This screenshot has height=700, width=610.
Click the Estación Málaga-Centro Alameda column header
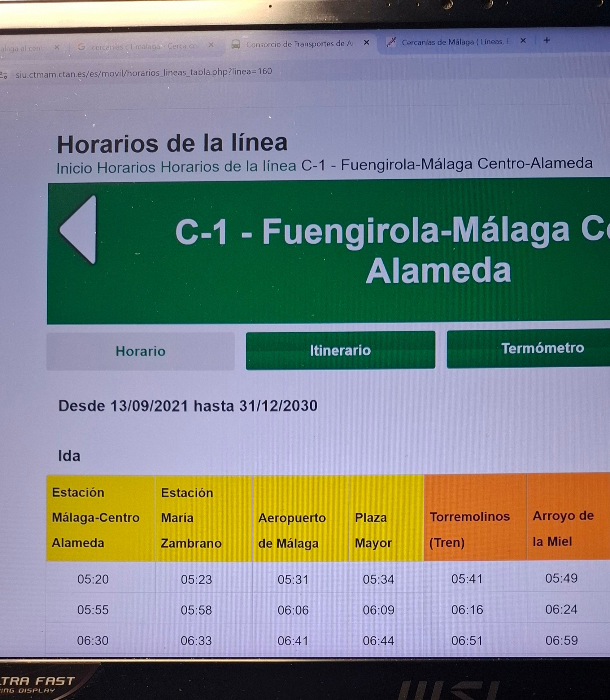[101, 518]
